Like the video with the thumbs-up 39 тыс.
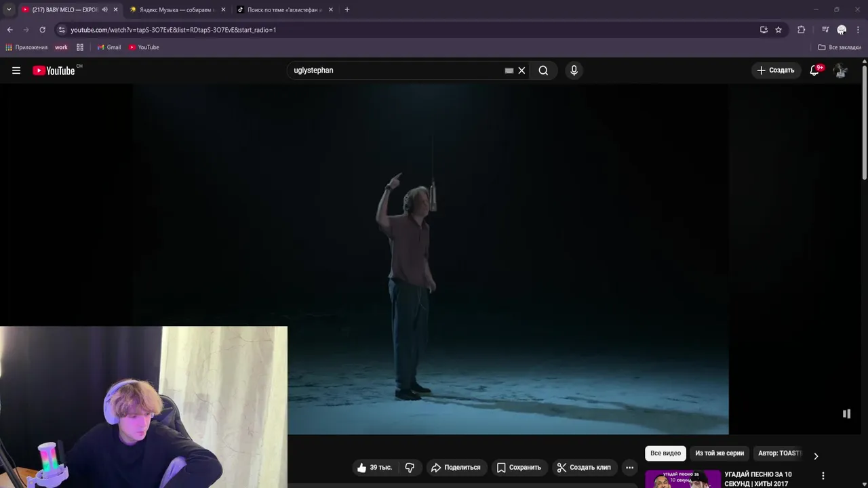The height and width of the screenshot is (488, 868). 374,468
